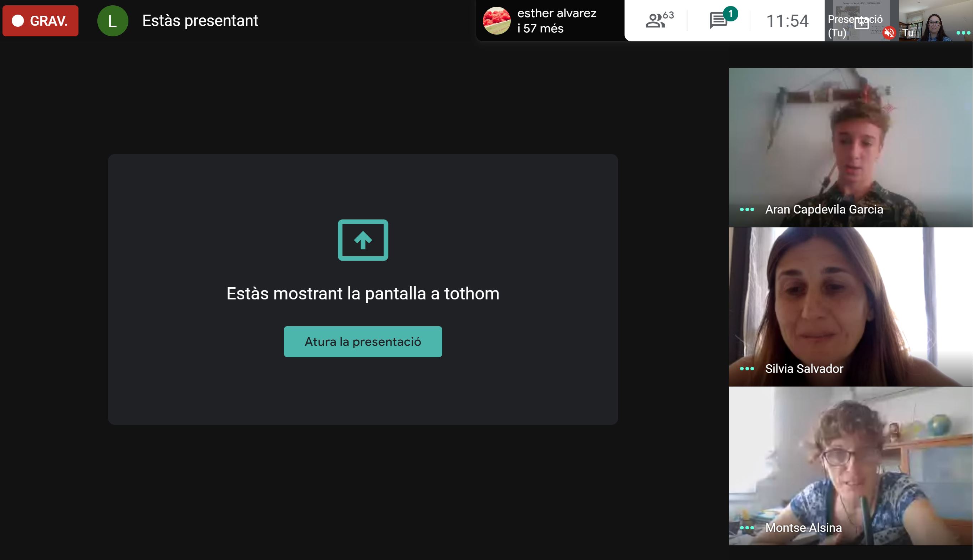Viewport: 973px width, 560px height.
Task: Open options dots on your self-view tile
Action: tap(963, 33)
